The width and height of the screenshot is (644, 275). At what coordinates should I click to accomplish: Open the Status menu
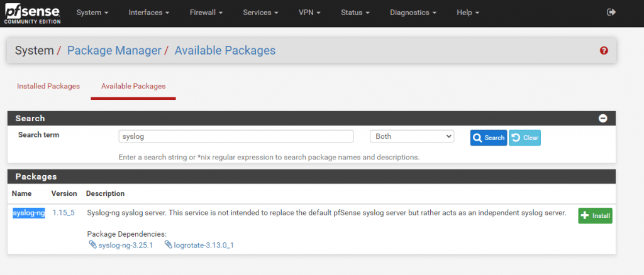[355, 13]
